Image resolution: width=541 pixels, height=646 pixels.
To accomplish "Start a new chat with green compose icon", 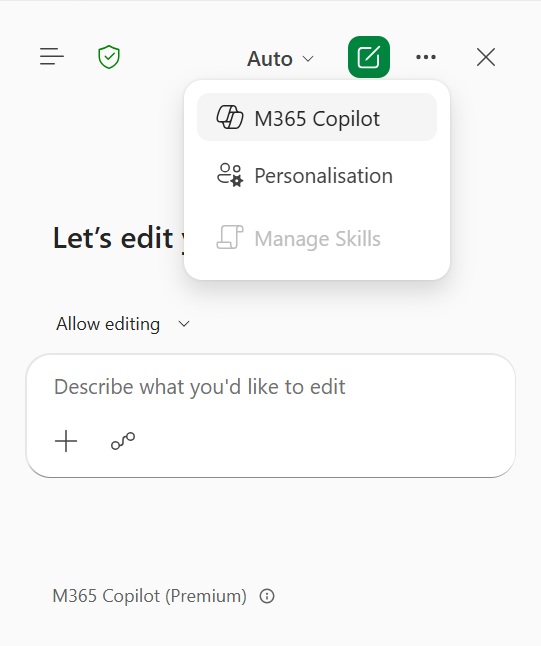I will 369,57.
